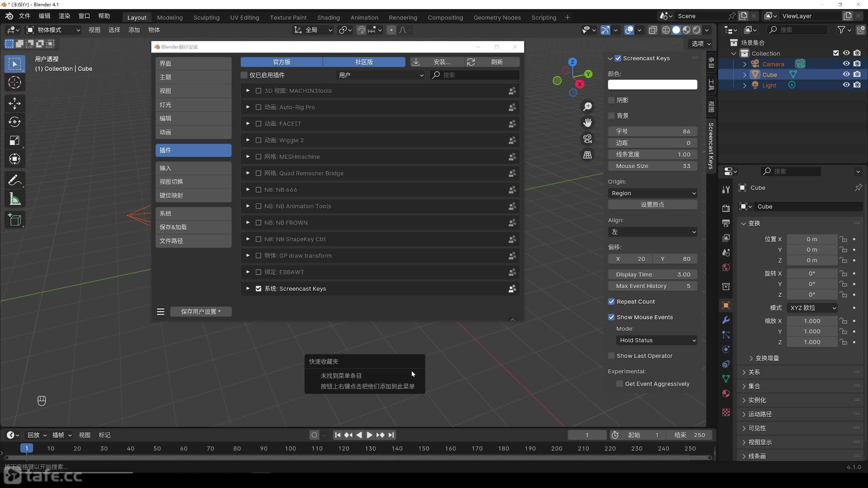Image resolution: width=868 pixels, height=488 pixels.
Task: Open preferences hamburger menu icon
Action: click(161, 311)
